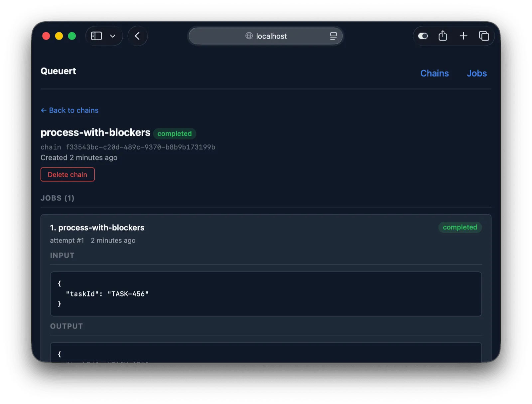
Task: Go back with the browser back arrow
Action: click(137, 36)
